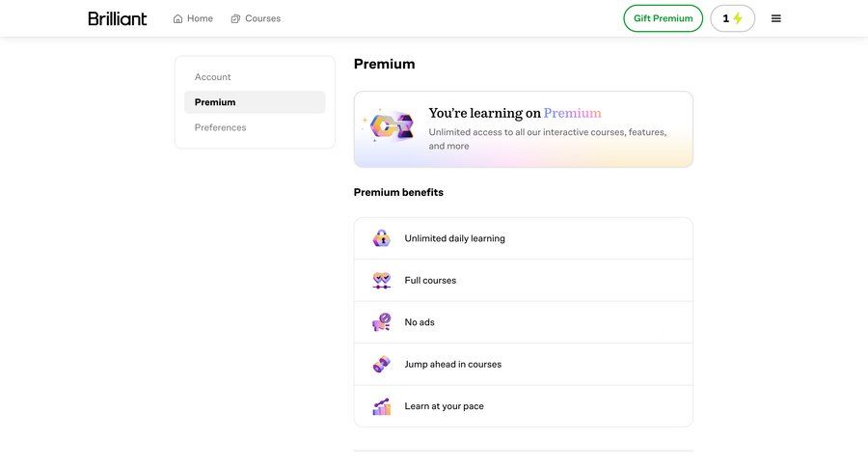Open the hamburger menu
This screenshot has width=868, height=467.
coord(776,18)
